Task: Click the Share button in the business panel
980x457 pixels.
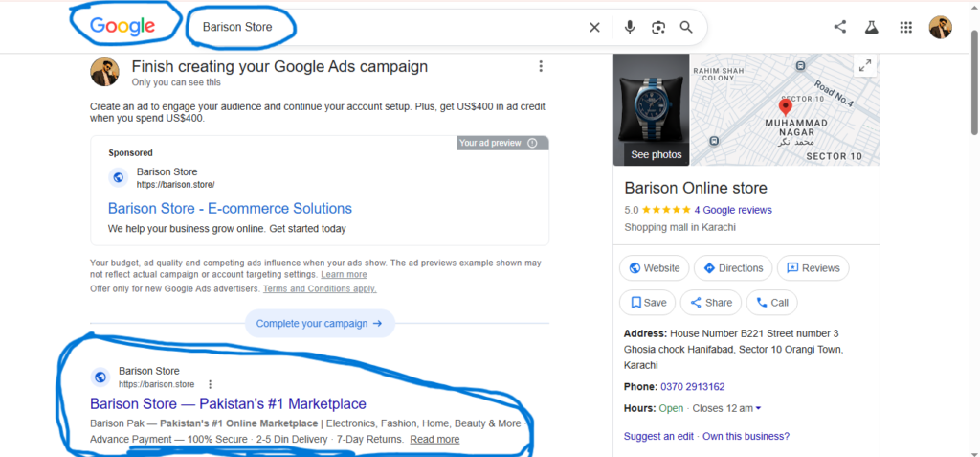Action: [711, 303]
